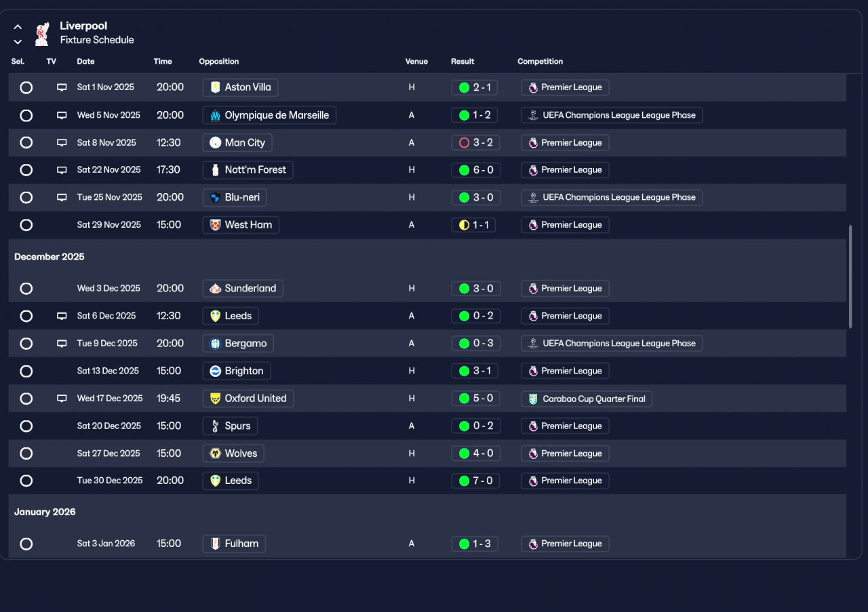The image size is (868, 612).
Task: Click TV icon on Oxford United row
Action: (x=62, y=399)
